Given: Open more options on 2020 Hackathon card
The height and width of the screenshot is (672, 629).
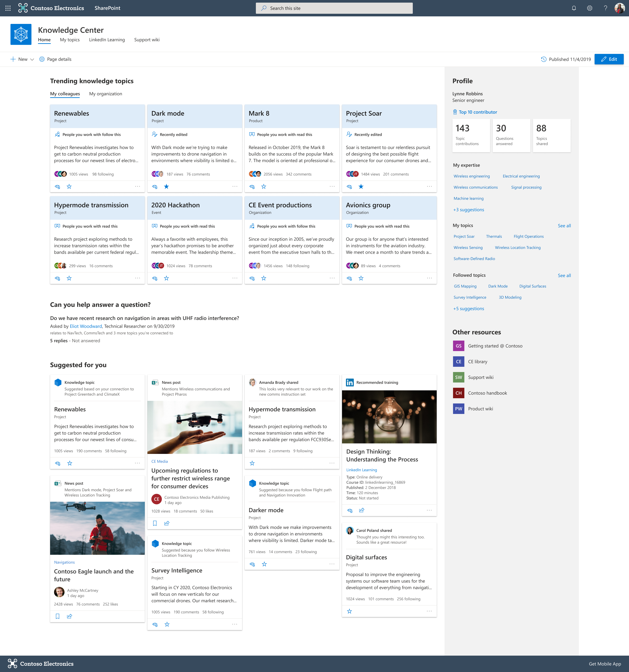Looking at the screenshot, I should pos(235,278).
